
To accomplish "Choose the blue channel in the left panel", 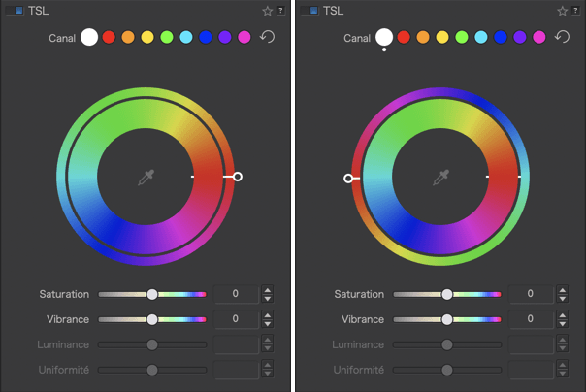I will (x=205, y=37).
